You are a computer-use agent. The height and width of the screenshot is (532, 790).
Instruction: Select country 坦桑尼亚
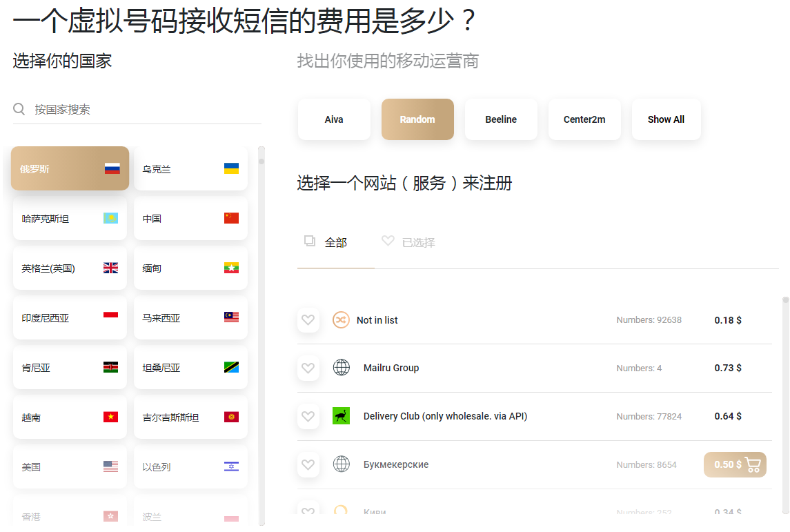coord(190,367)
